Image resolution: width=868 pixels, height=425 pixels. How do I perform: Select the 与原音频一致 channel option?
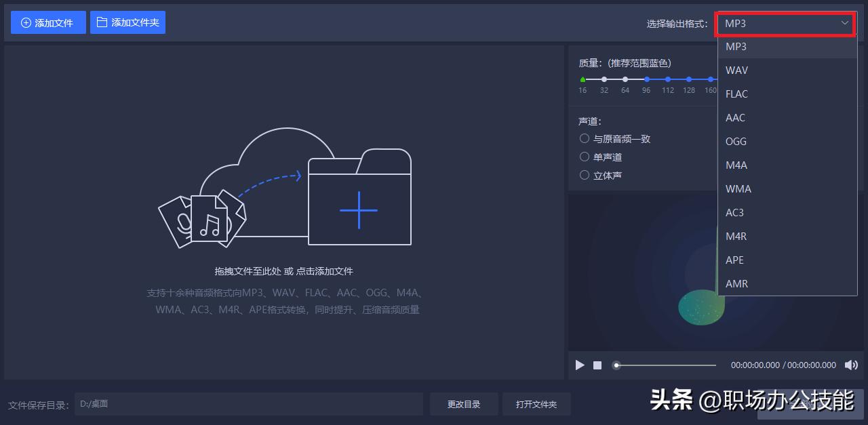pyautogui.click(x=584, y=138)
